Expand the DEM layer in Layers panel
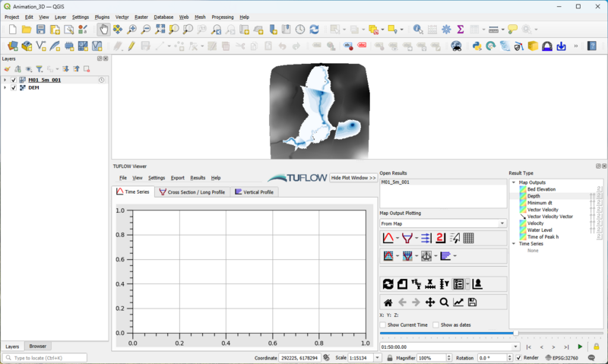The height and width of the screenshot is (364, 608). pyautogui.click(x=5, y=87)
